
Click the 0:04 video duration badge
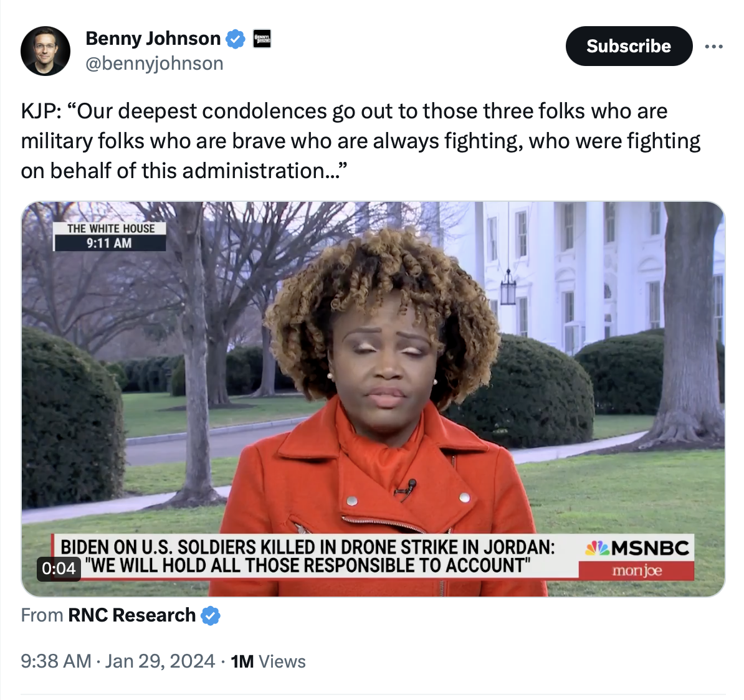[59, 568]
